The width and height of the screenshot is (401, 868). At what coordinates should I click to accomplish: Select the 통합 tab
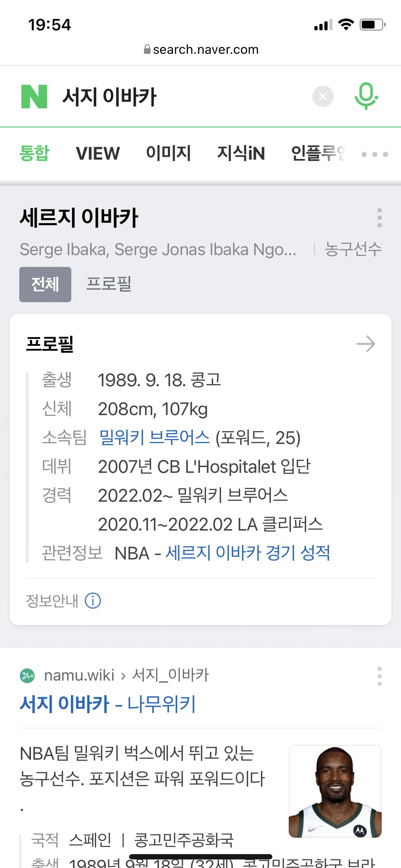click(x=35, y=154)
